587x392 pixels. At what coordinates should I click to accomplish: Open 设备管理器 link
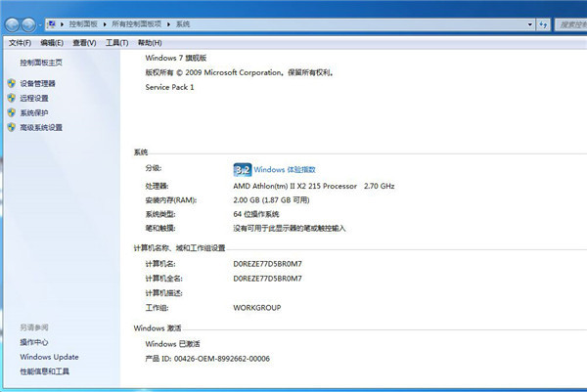pos(37,83)
